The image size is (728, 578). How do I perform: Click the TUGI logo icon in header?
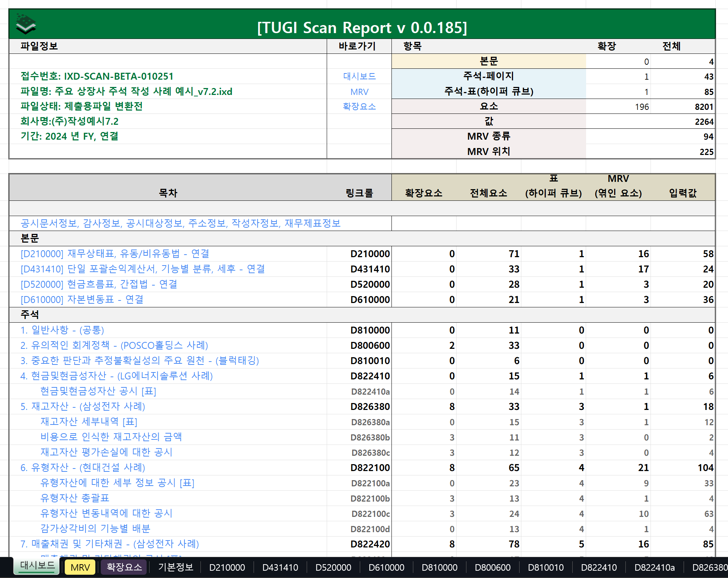point(25,24)
